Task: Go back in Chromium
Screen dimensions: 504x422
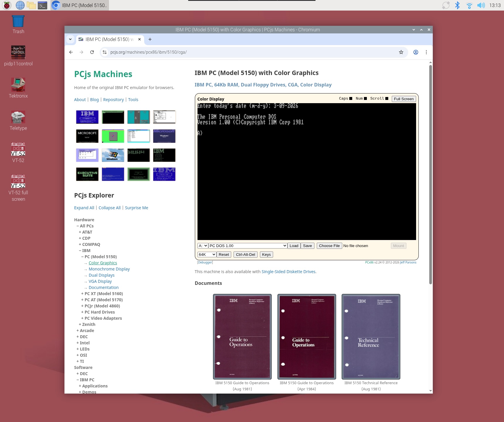Action: point(71,52)
